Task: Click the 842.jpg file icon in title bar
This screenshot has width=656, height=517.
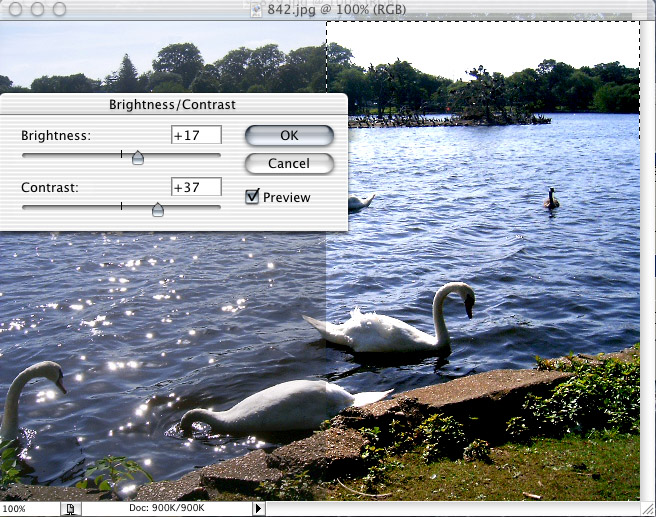Action: tap(258, 9)
